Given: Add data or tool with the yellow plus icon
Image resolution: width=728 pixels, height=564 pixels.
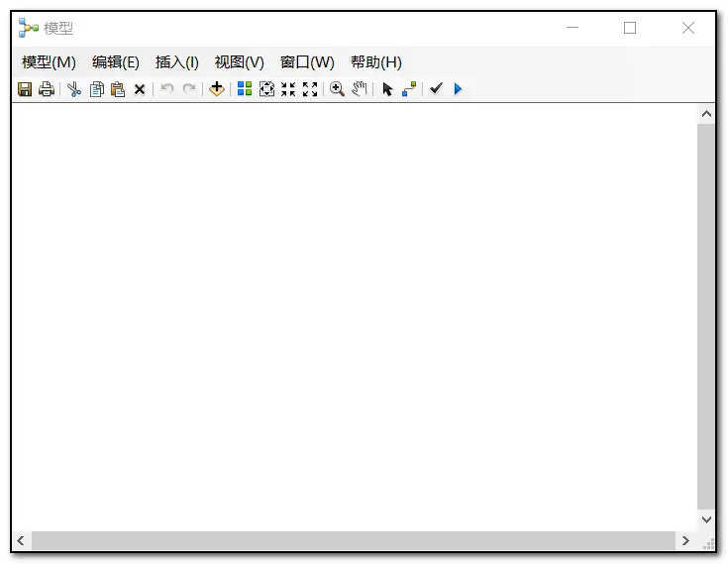Looking at the screenshot, I should pos(216,89).
